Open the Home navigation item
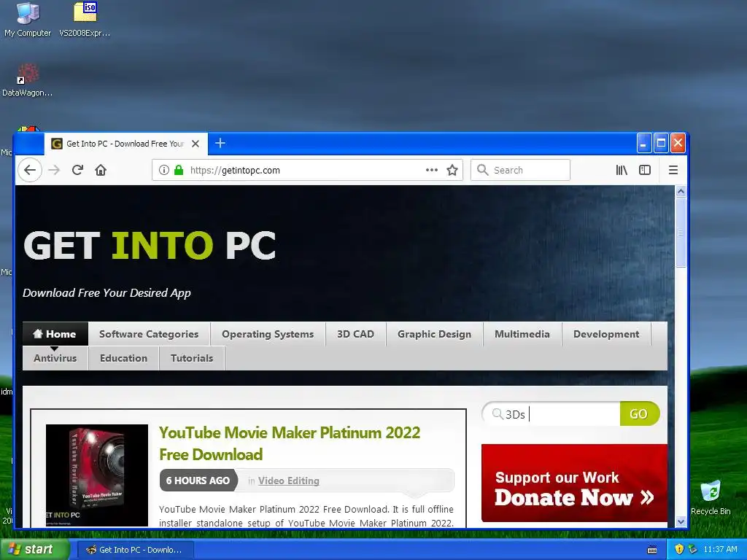Viewport: 747px width, 560px height. point(55,334)
